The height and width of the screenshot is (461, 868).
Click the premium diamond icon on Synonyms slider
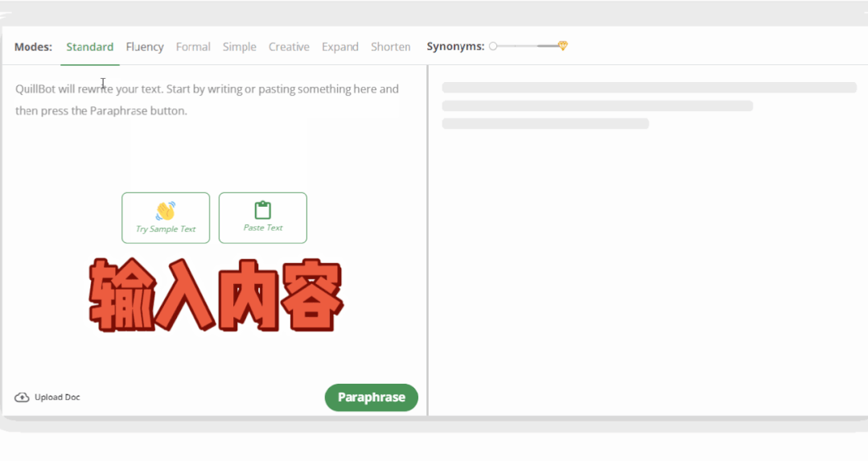562,46
